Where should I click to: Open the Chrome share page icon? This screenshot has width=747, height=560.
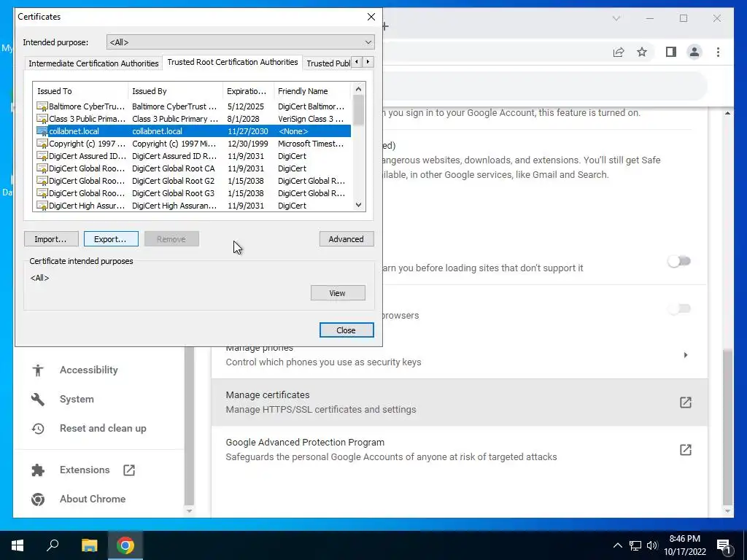(x=619, y=52)
